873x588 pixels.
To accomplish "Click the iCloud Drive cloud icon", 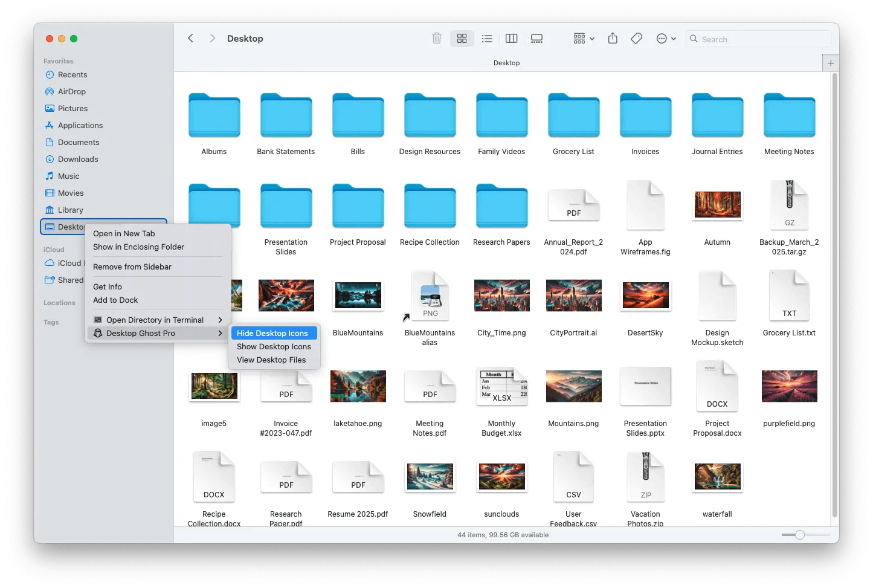I will pos(50,263).
